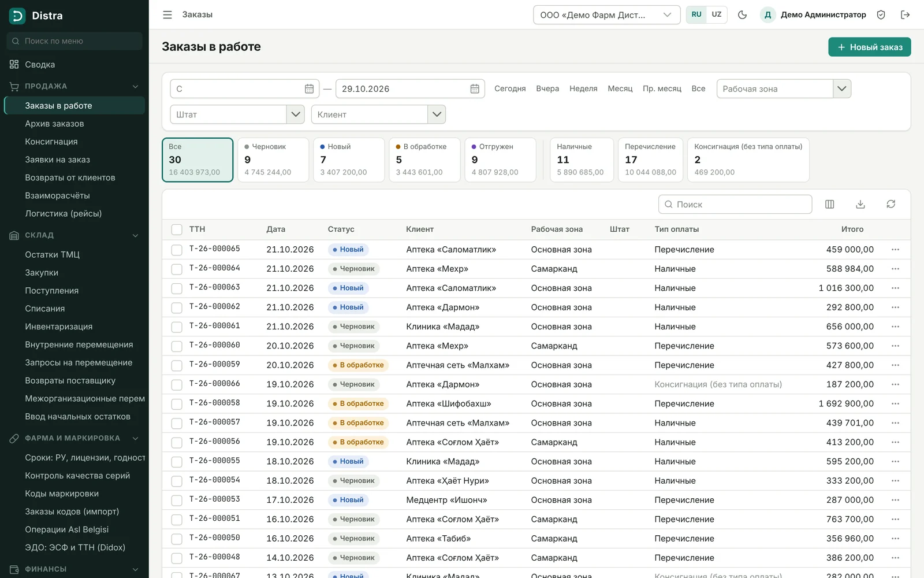The image size is (924, 578).
Task: Log out using the exit icon
Action: [905, 15]
